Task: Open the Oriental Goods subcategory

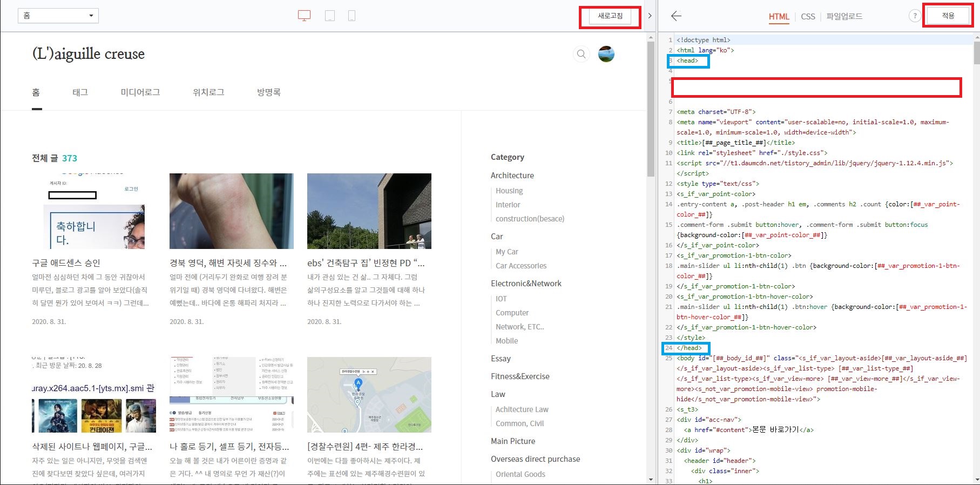Action: click(x=521, y=474)
